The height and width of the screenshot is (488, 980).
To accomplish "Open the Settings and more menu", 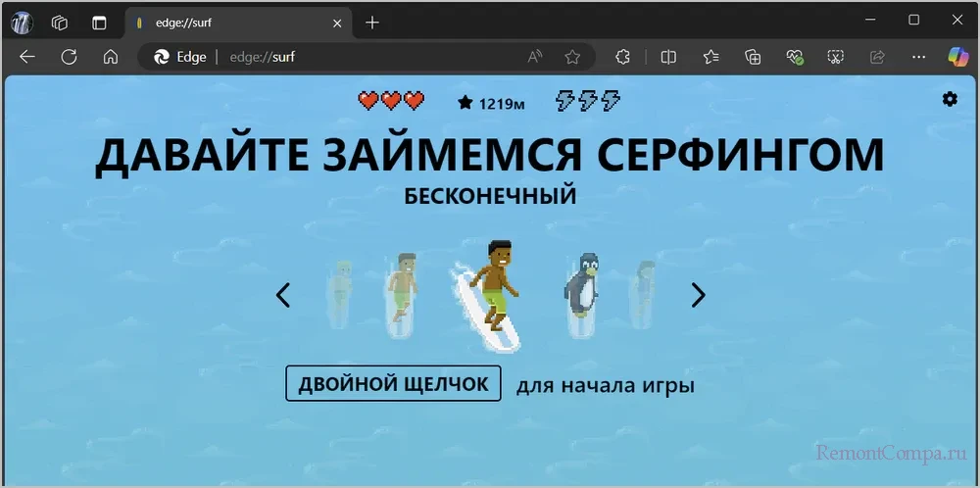I will (x=918, y=57).
